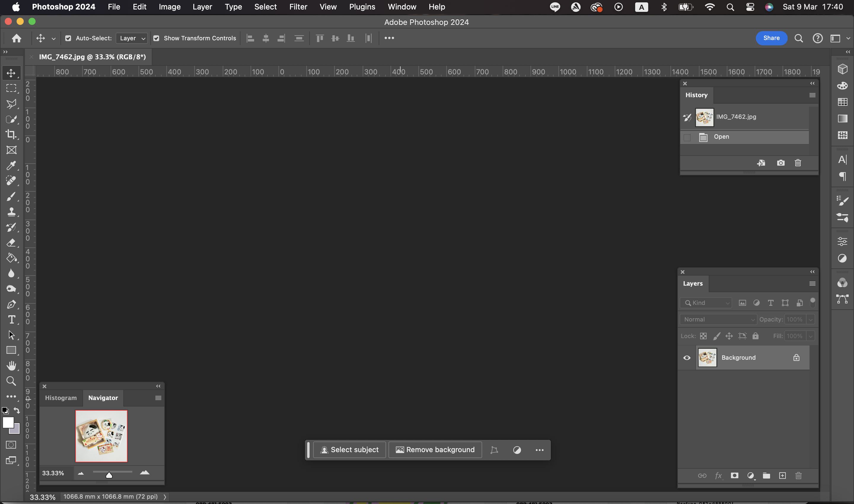Click the Select subject button
854x504 pixels.
click(x=349, y=449)
